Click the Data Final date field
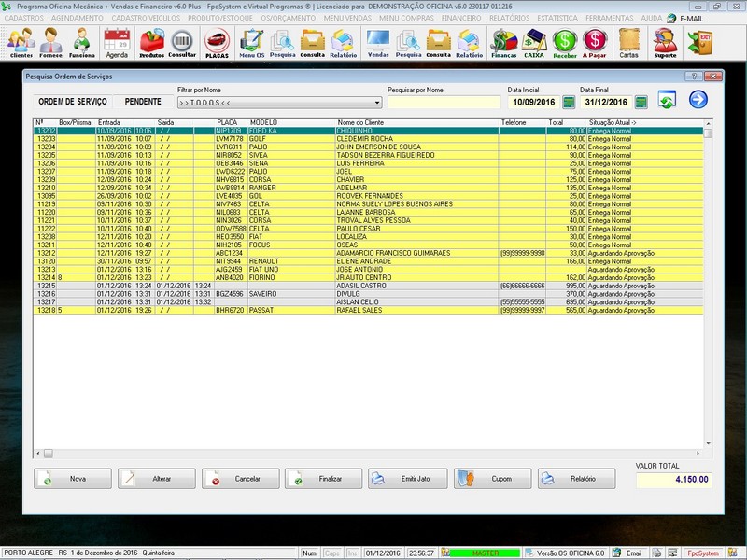Viewport: 747px width, 560px height. point(606,102)
